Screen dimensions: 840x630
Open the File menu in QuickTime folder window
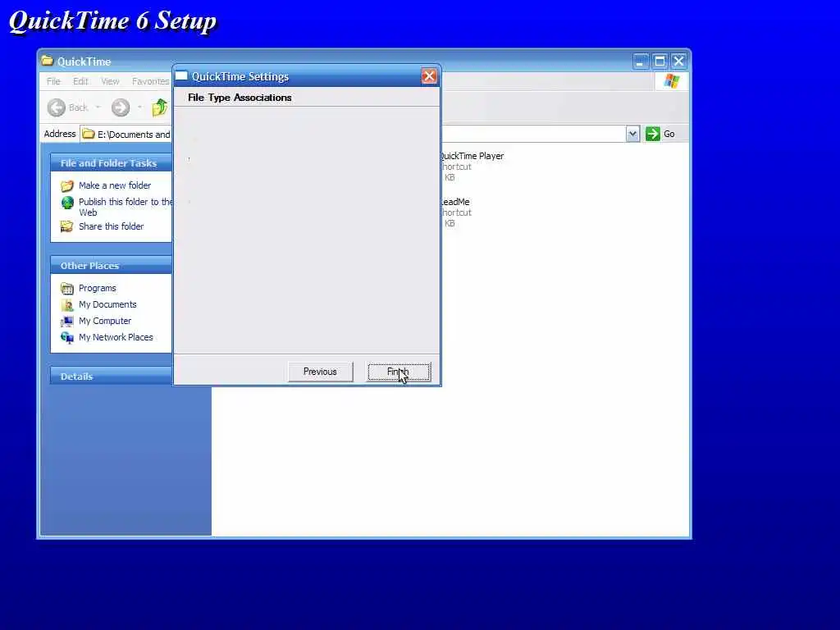coord(53,81)
